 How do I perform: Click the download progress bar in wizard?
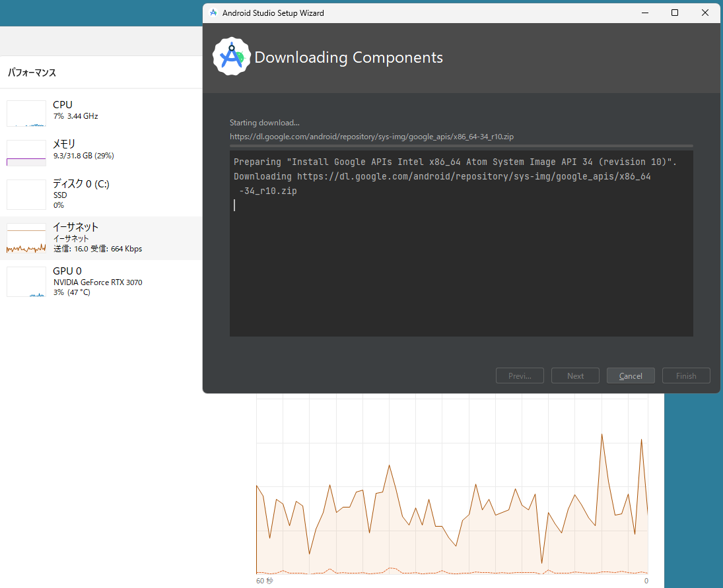pyautogui.click(x=461, y=146)
